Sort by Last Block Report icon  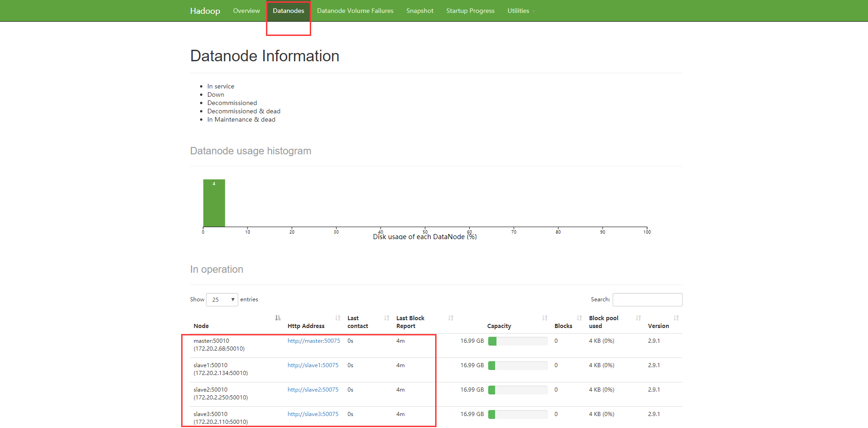point(451,318)
